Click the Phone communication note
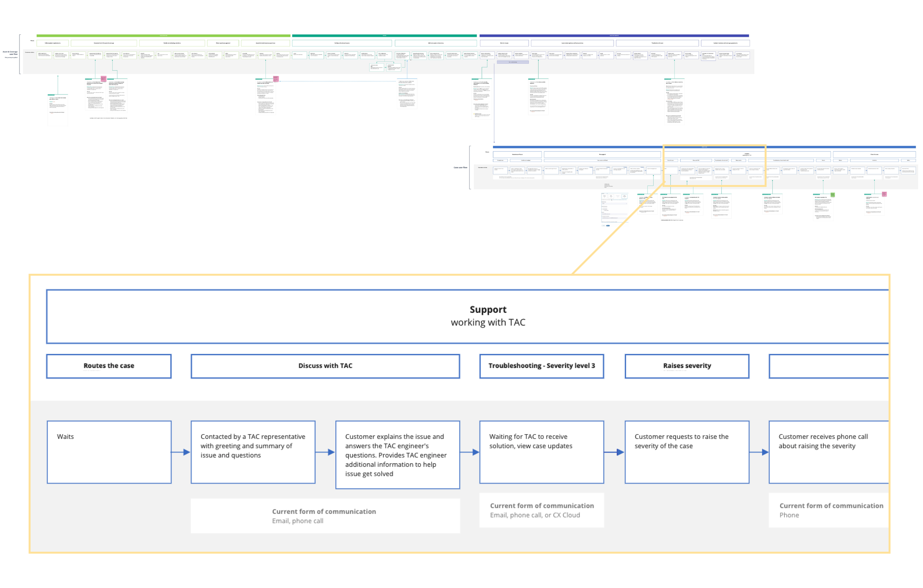Screen dimensions: 923x588 [830, 510]
